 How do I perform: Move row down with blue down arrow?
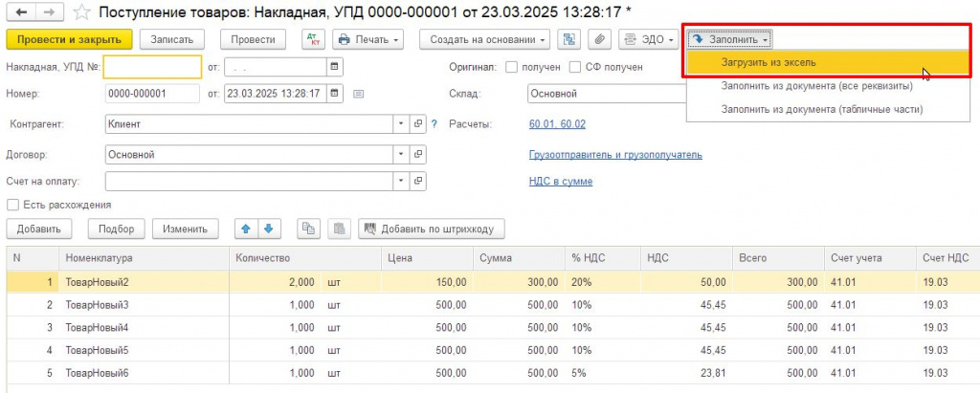pos(270,229)
